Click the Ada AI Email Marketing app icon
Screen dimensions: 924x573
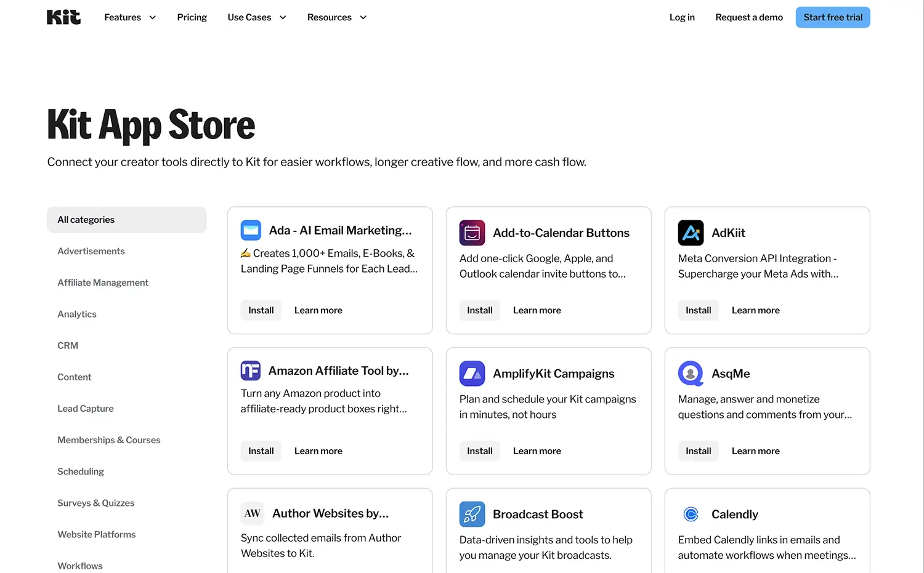(x=251, y=230)
